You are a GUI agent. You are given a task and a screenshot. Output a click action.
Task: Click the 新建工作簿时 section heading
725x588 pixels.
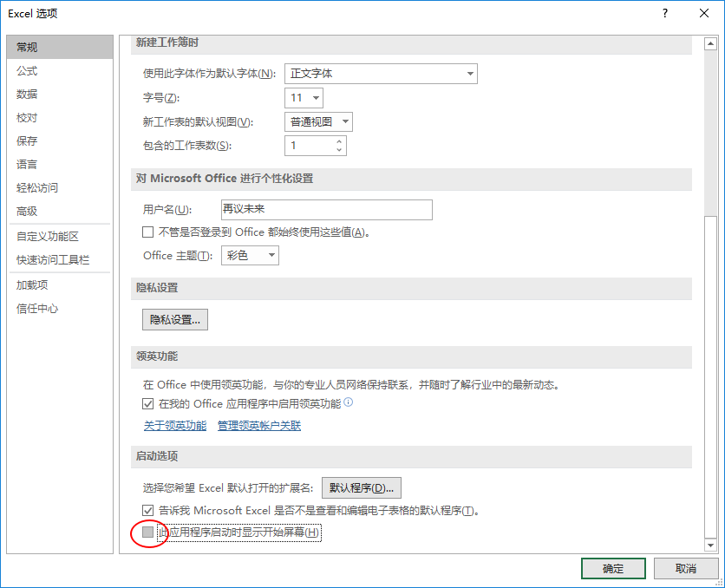click(167, 42)
